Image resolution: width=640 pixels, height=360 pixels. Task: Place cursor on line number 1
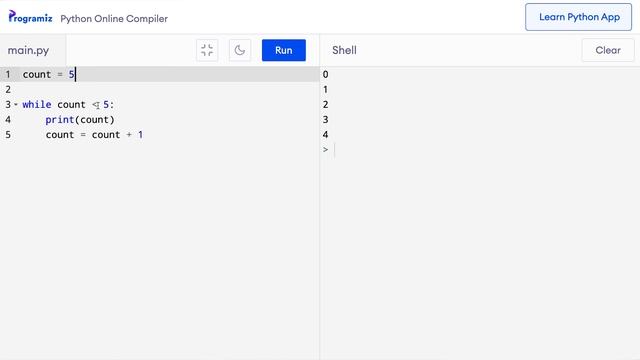[x=8, y=74]
